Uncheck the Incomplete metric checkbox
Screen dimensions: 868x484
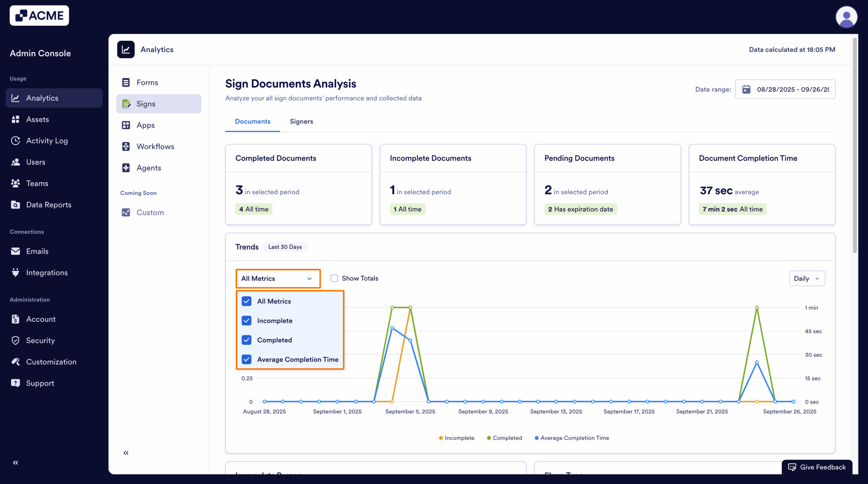pyautogui.click(x=246, y=320)
